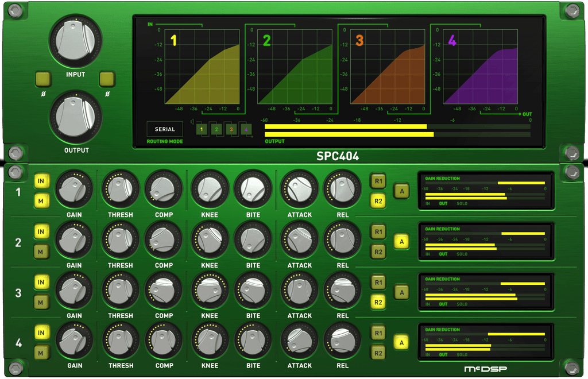
Task: Enable R2 for band 2
Action: click(x=378, y=252)
